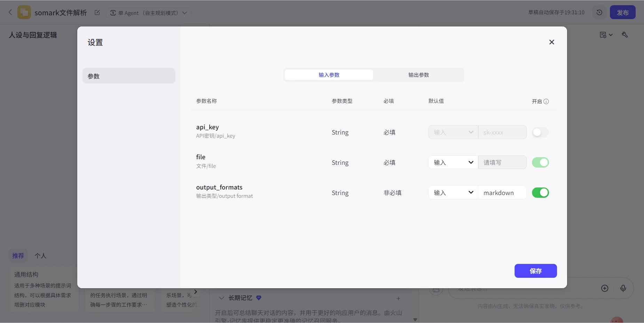Collapse the 长期记忆 section chevron
This screenshot has height=323, width=644.
(x=221, y=298)
